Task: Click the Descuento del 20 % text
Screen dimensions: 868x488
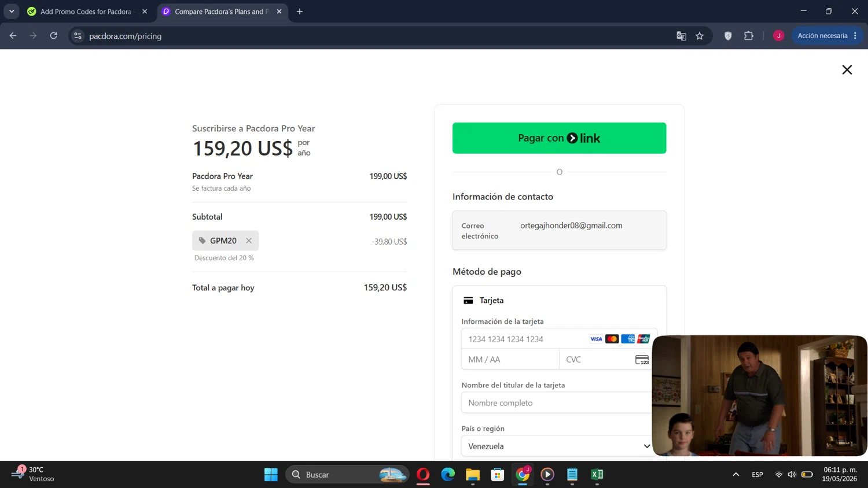Action: tap(224, 258)
